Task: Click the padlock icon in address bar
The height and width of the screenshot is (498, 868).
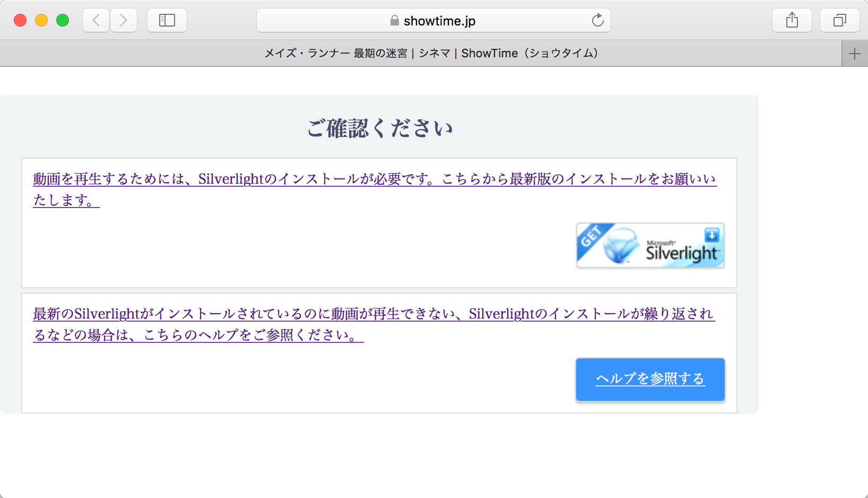Action: 394,21
